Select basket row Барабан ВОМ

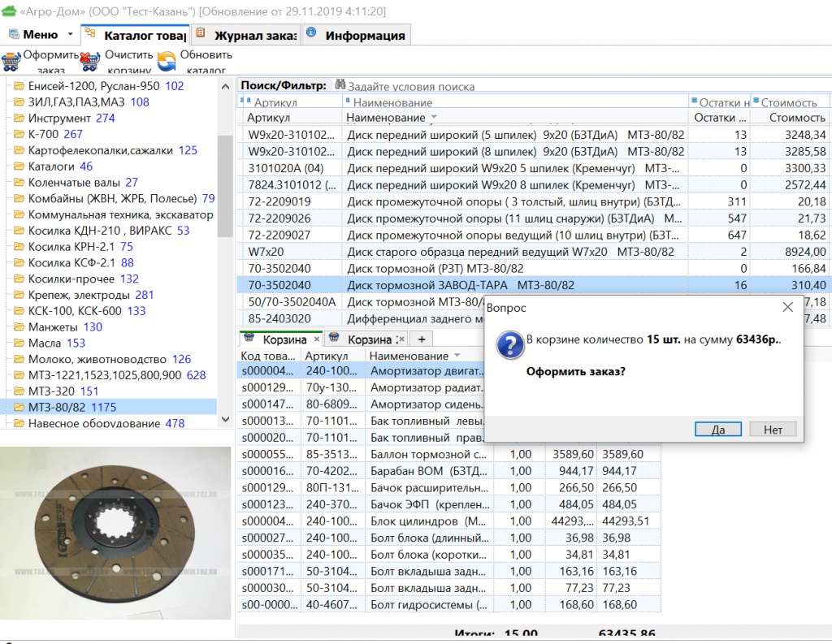(448, 470)
